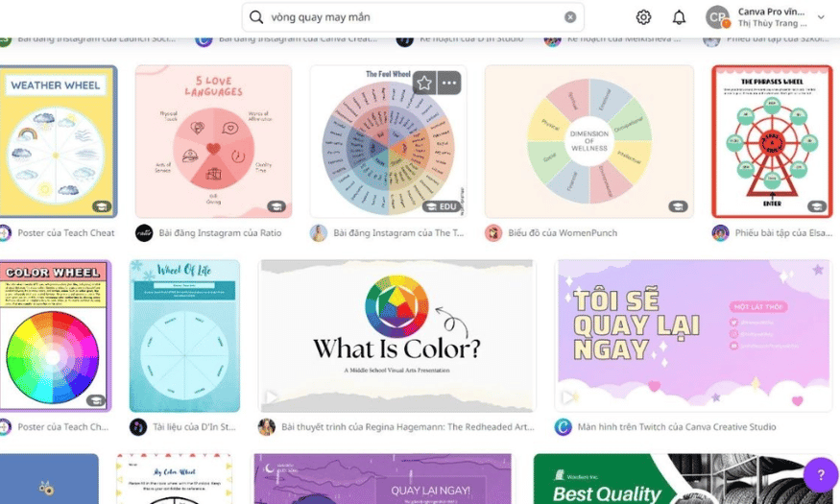Open the Phrases Wheel worksheet
Screen dimensions: 840x504
772,141
